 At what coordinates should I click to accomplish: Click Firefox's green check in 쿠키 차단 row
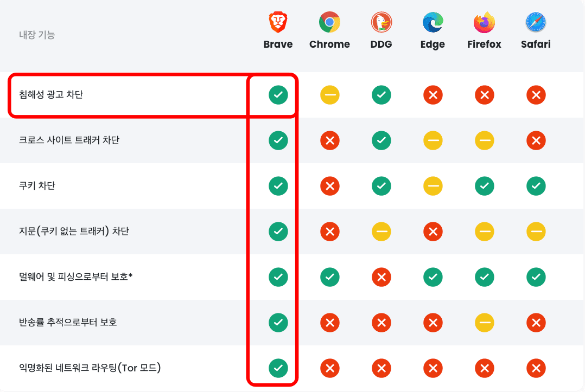(484, 186)
